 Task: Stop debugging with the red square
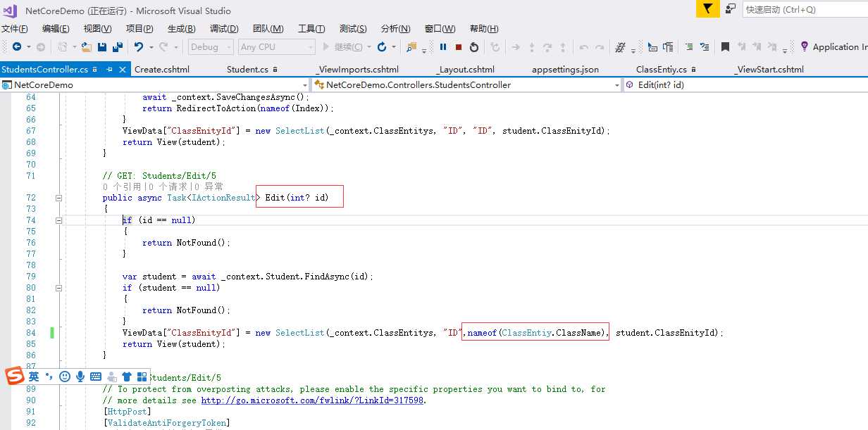(x=459, y=47)
